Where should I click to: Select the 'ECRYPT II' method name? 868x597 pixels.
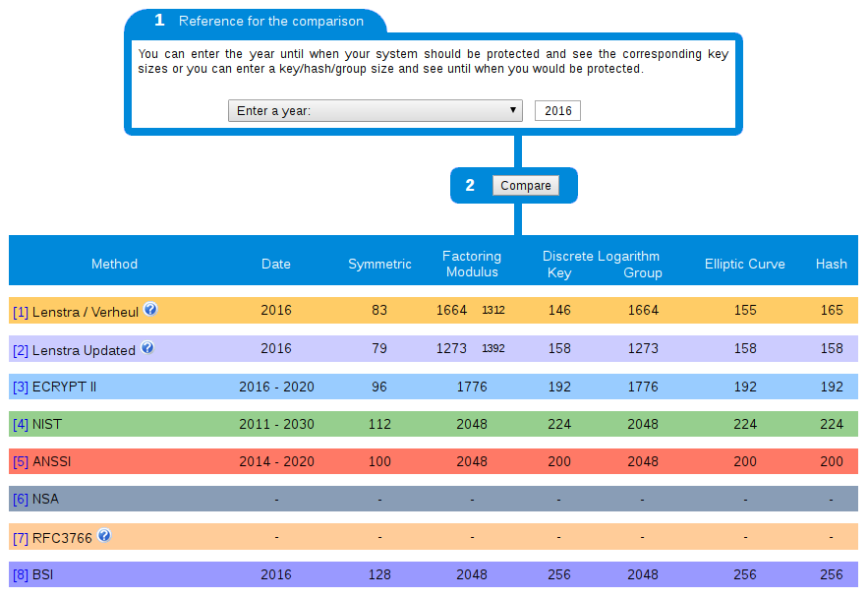pos(64,387)
